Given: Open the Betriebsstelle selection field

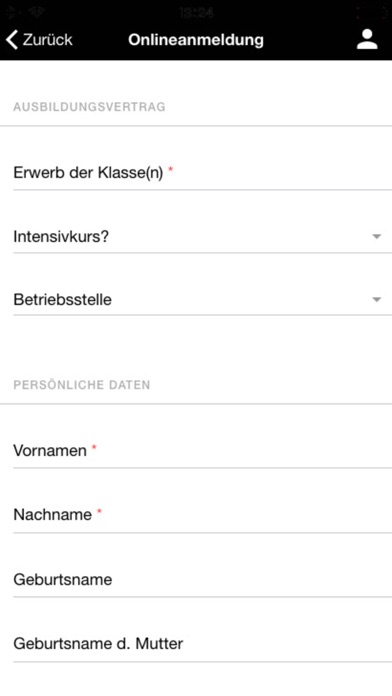Looking at the screenshot, I should click(202, 300).
